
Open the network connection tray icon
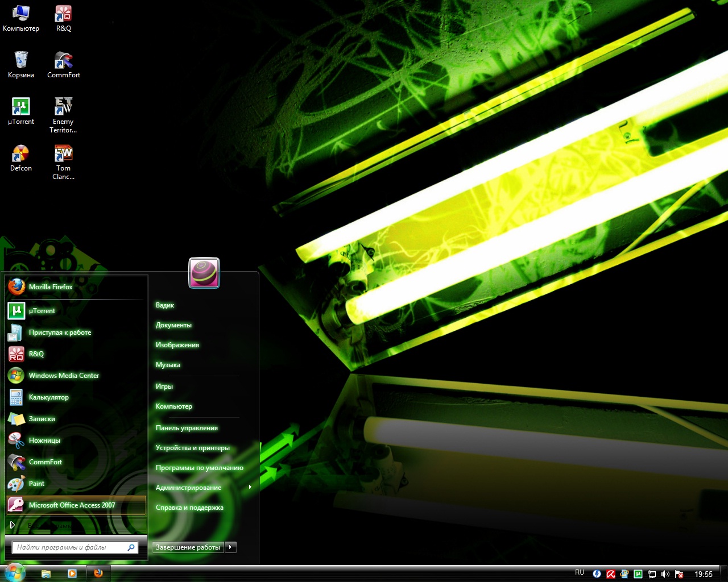pyautogui.click(x=652, y=574)
